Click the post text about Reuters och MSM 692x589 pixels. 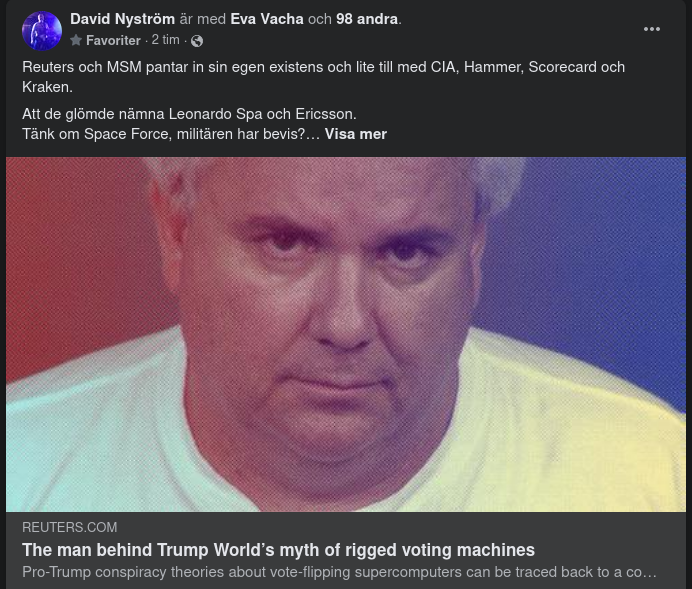(x=323, y=77)
